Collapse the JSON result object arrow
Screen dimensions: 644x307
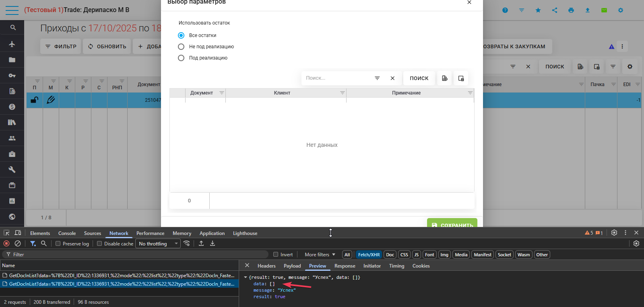246,277
